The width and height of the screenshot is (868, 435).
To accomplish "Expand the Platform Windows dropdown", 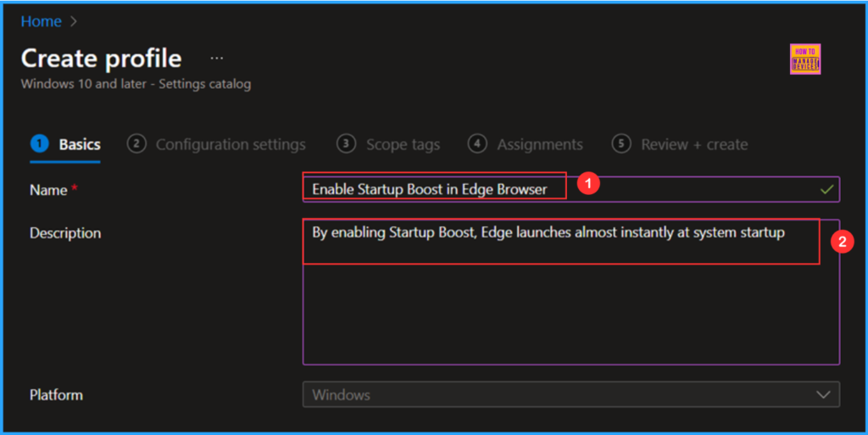I will pos(571,394).
